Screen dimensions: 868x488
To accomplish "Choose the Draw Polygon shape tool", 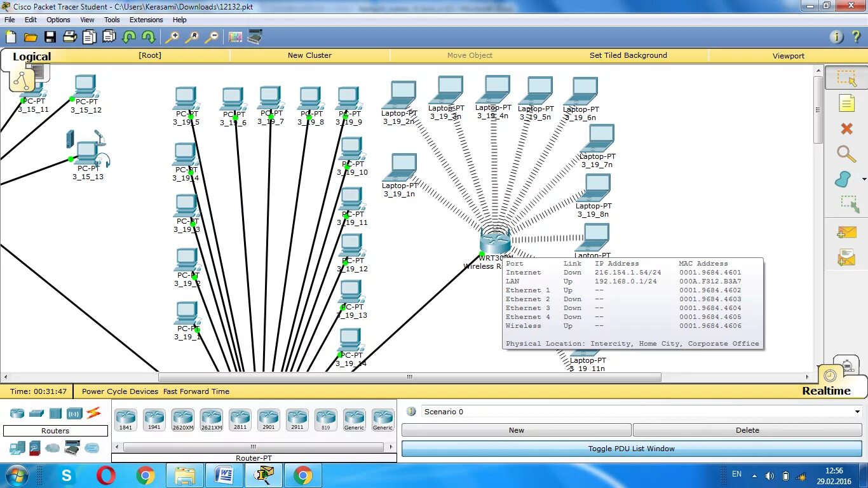I will pos(843,179).
